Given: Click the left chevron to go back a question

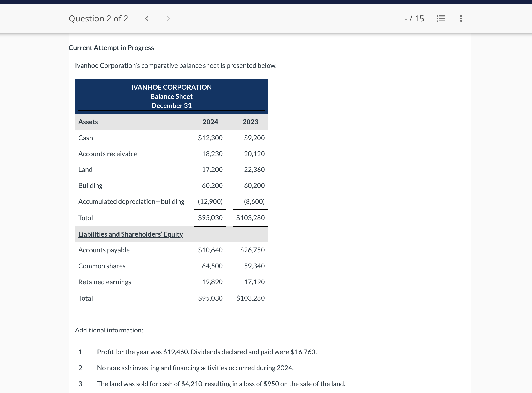Looking at the screenshot, I should (147, 18).
